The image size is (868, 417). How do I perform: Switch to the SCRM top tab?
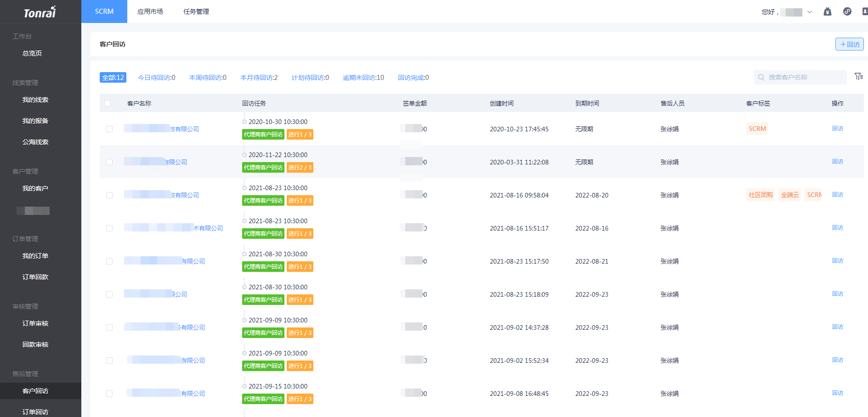(104, 11)
